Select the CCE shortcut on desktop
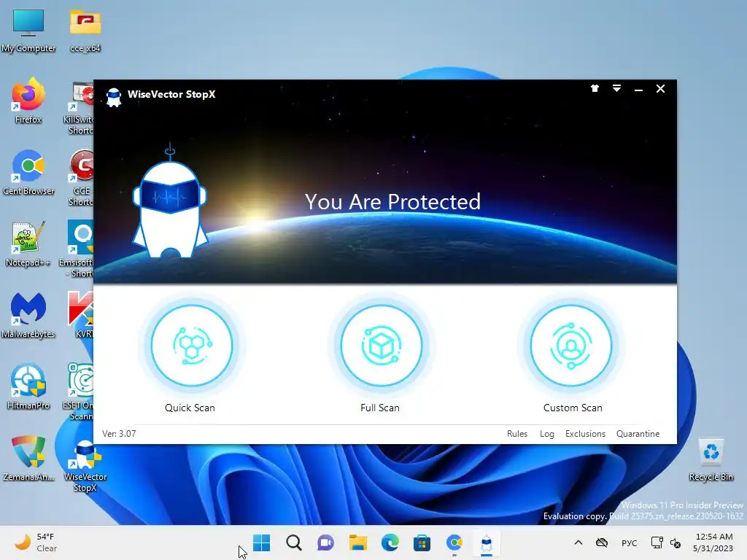This screenshot has height=560, width=747. pyautogui.click(x=81, y=178)
